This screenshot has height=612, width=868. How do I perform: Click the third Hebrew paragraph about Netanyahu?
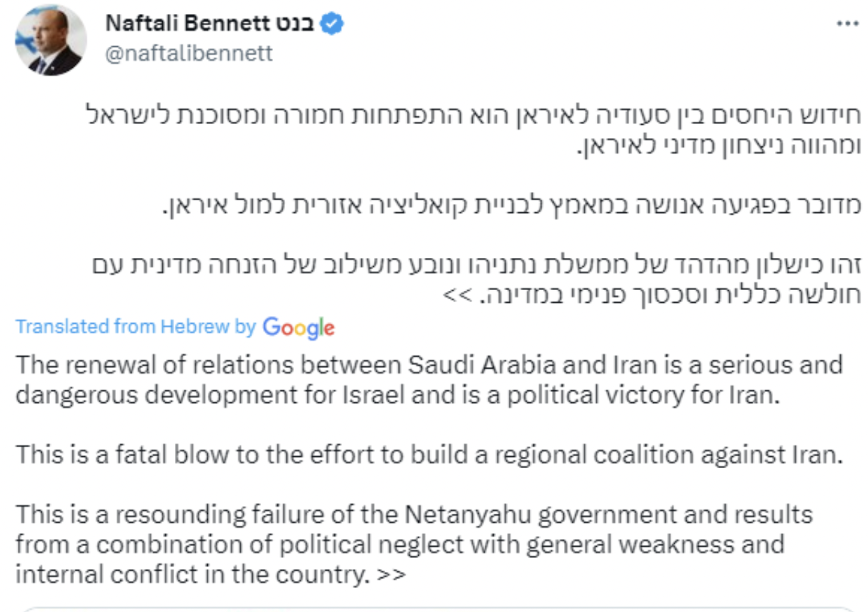pyautogui.click(x=476, y=279)
